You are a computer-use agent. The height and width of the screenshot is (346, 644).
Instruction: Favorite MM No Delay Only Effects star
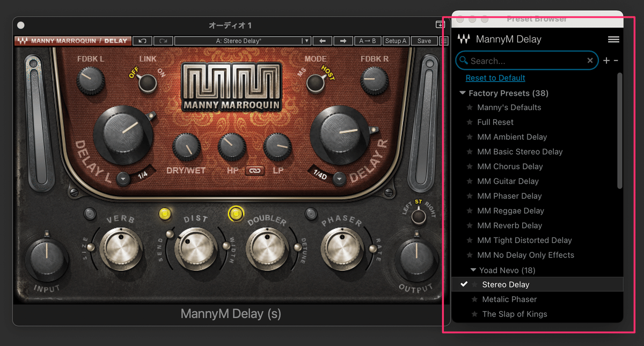point(470,255)
